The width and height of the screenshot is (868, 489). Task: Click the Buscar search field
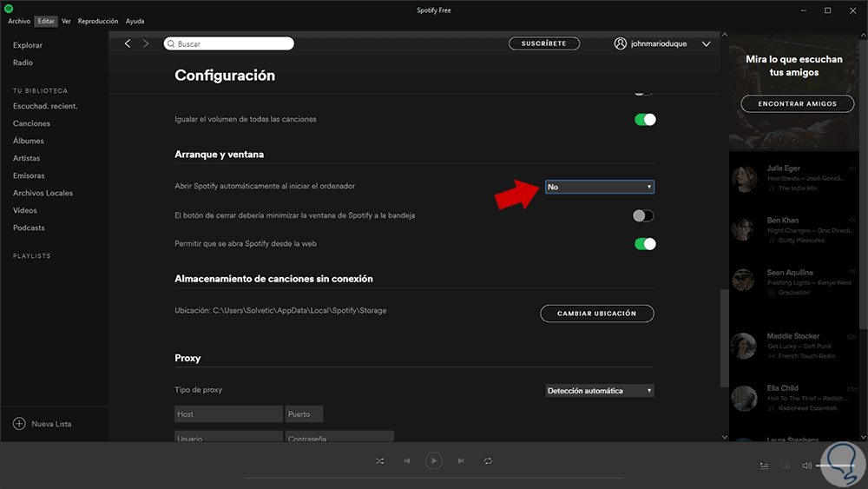[228, 43]
